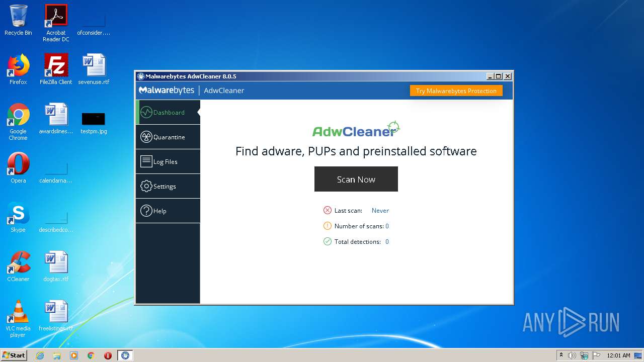Open Internet Explorer from taskbar
644x362 pixels.
click(40, 355)
